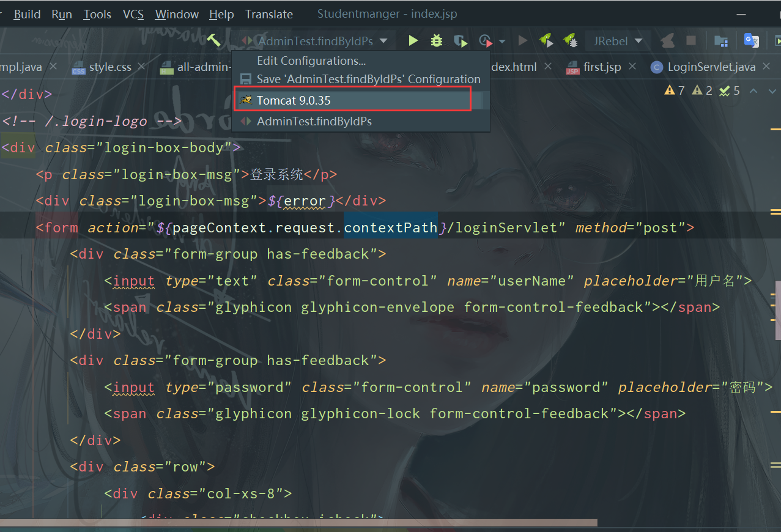Click the gray Stop square icon
The image size is (781, 532).
pos(691,41)
